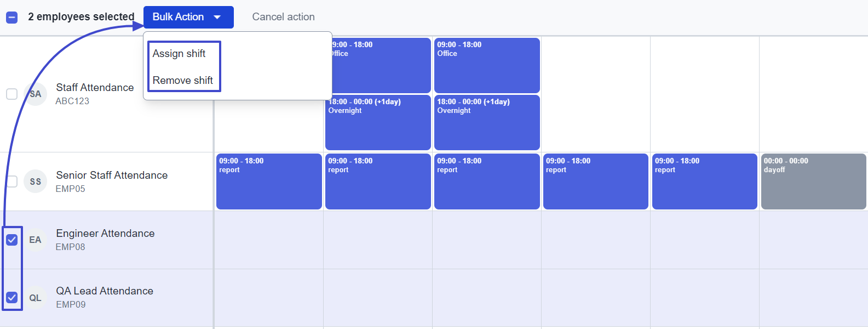Choose Remove shift from menu
This screenshot has width=868, height=329.
pyautogui.click(x=183, y=80)
